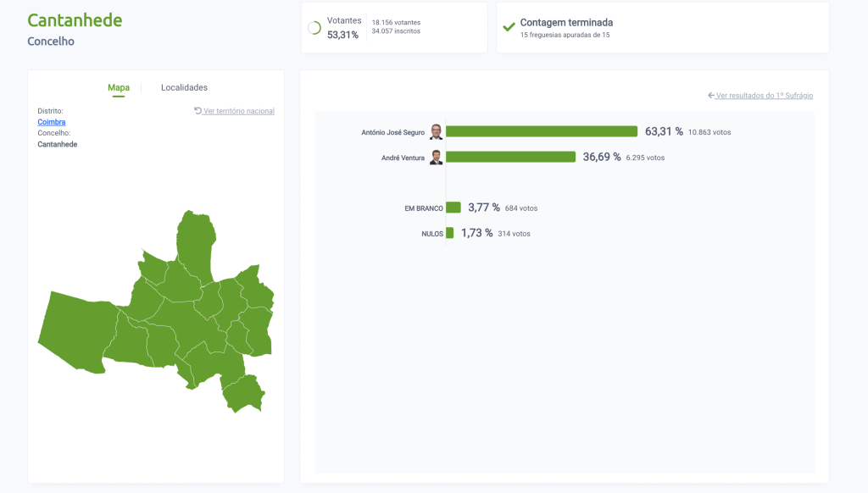Click the Cantanhede page heading
The height and width of the screenshot is (493, 868).
coord(75,20)
